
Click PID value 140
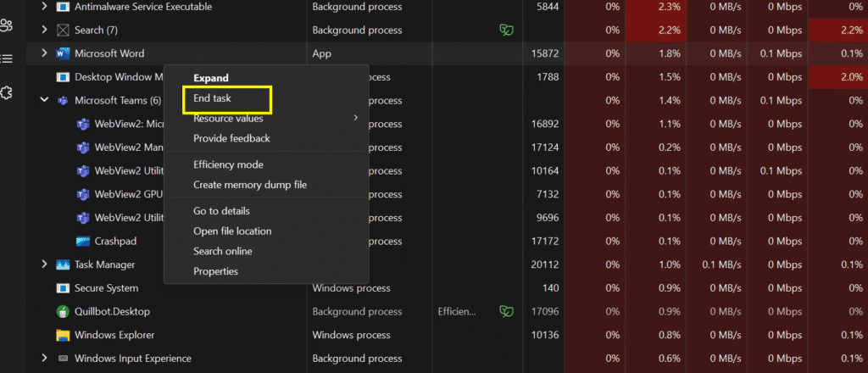[x=551, y=288]
